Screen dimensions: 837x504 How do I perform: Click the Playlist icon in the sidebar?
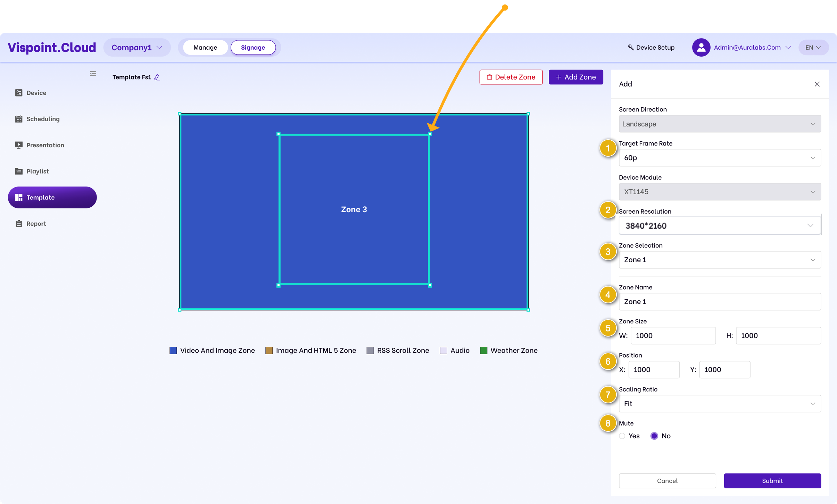coord(19,171)
